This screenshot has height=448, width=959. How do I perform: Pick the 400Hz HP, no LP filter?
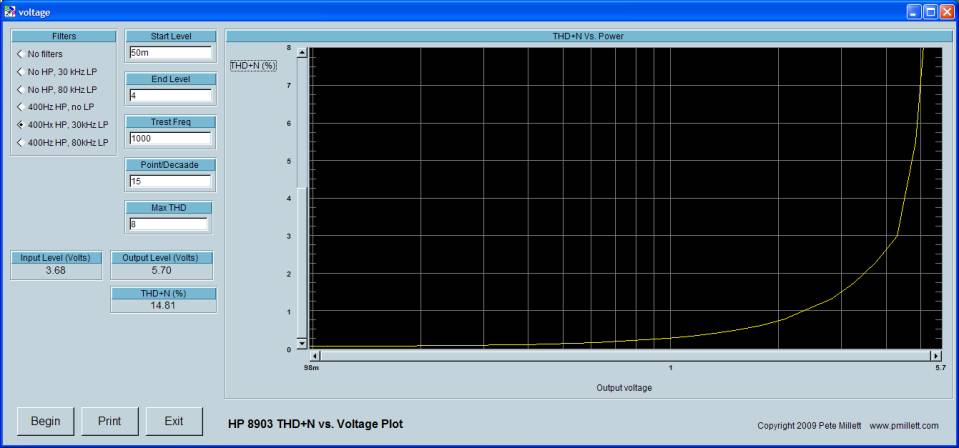20,106
